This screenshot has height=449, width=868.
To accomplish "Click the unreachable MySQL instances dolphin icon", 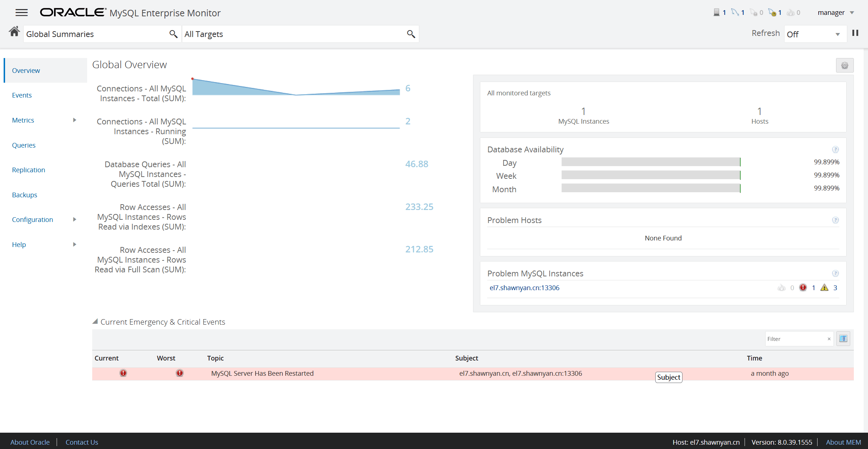I will point(753,13).
